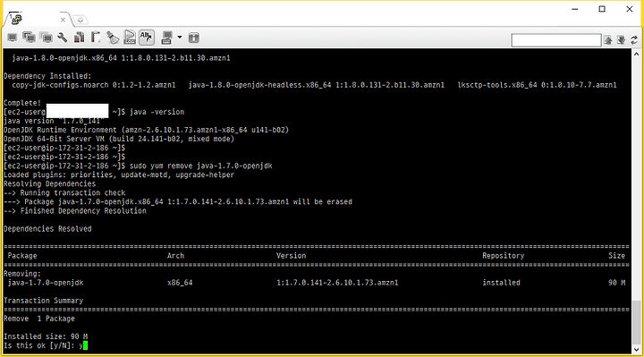Click the 'Arch' column header
This screenshot has height=357, width=644.
click(175, 256)
